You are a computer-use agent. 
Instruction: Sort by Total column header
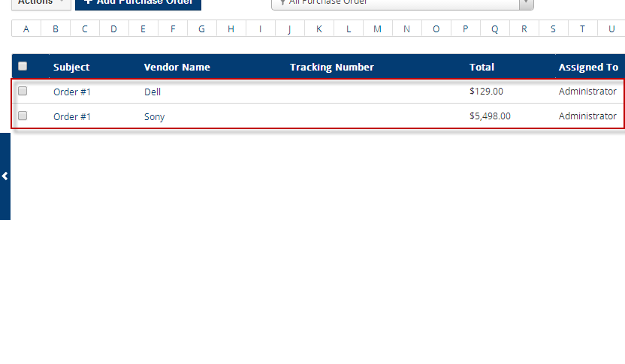point(482,67)
